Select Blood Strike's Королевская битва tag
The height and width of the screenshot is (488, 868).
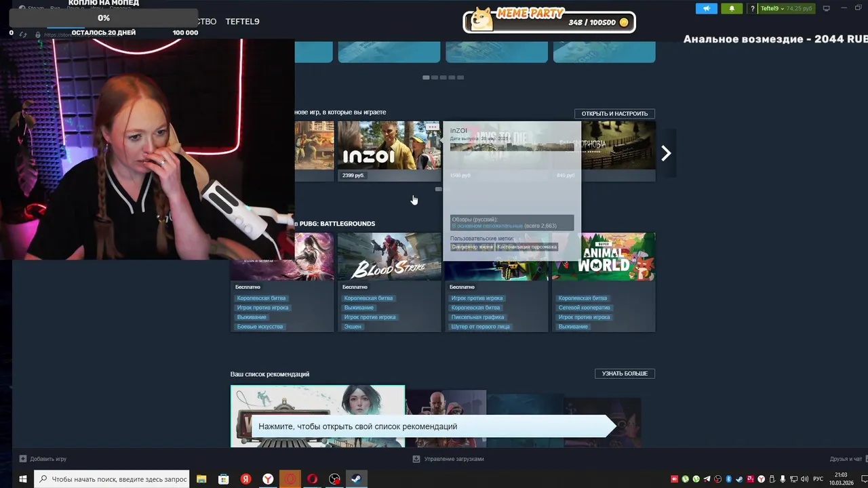tap(368, 298)
